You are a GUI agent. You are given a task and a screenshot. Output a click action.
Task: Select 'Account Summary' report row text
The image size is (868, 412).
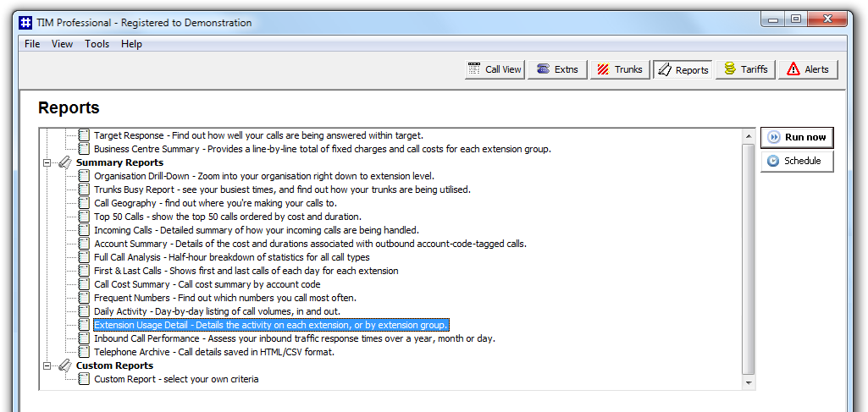click(310, 244)
